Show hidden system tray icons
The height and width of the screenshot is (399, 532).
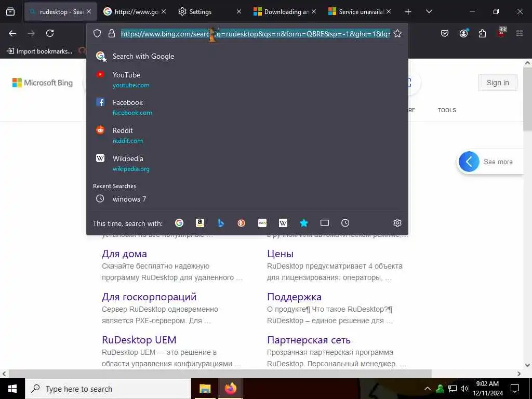(428, 389)
